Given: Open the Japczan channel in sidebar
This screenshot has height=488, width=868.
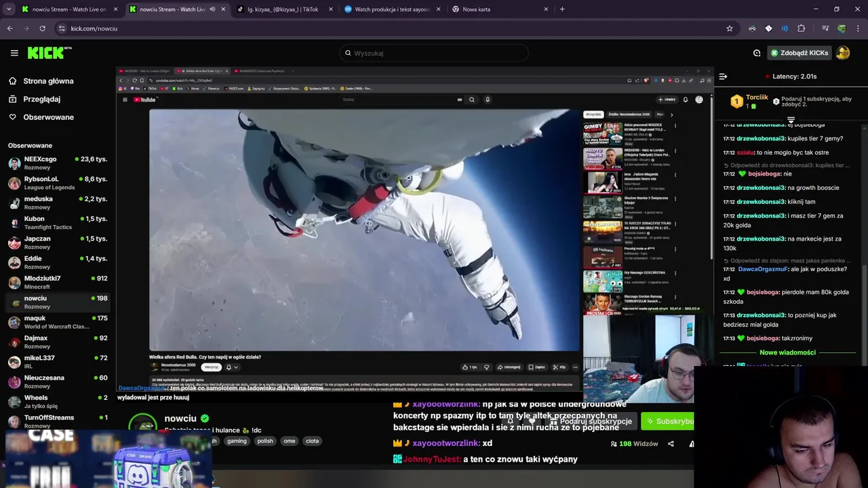Looking at the screenshot, I should click(x=58, y=243).
